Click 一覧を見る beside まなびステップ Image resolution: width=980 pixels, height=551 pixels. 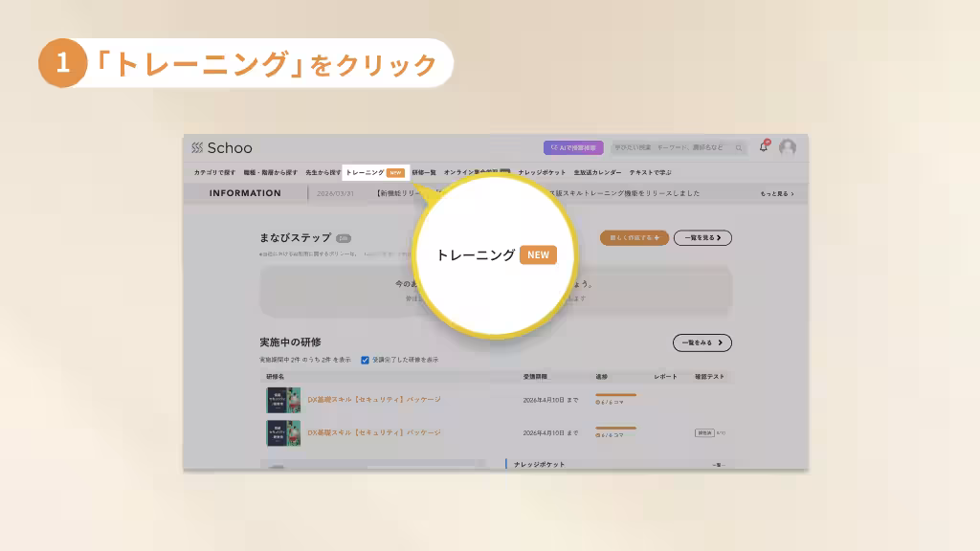[x=702, y=238]
